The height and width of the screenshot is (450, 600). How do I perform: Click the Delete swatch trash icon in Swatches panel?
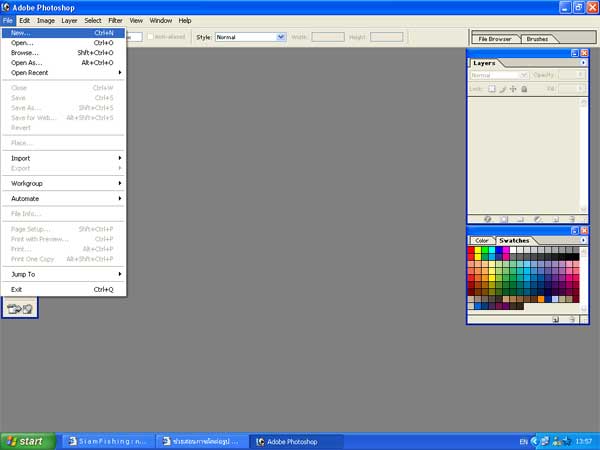tap(572, 319)
